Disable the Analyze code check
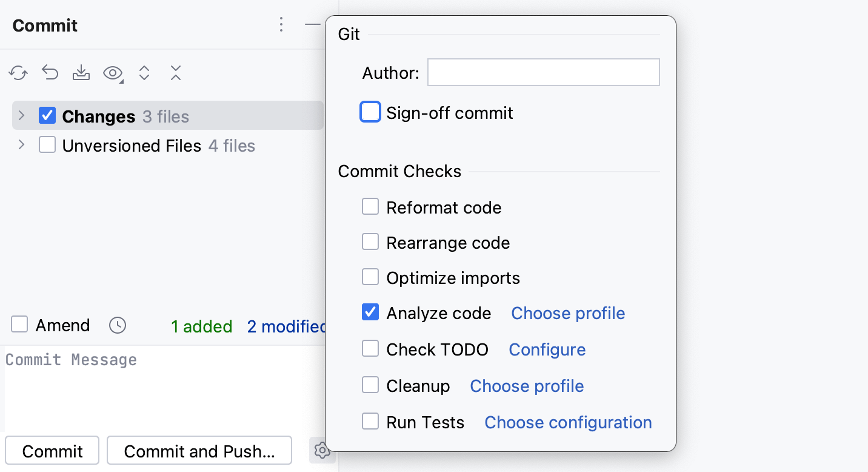The image size is (868, 472). 370,312
